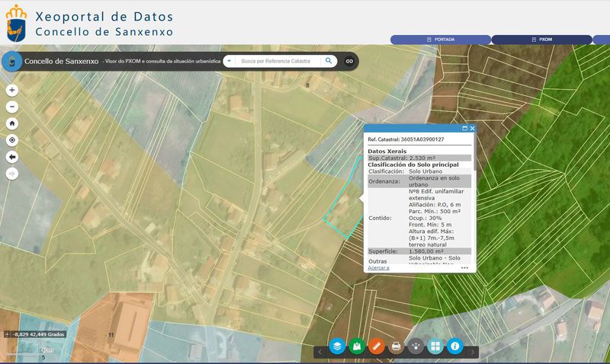Switch to the PXOM tab
The image size is (610, 364).
click(541, 39)
